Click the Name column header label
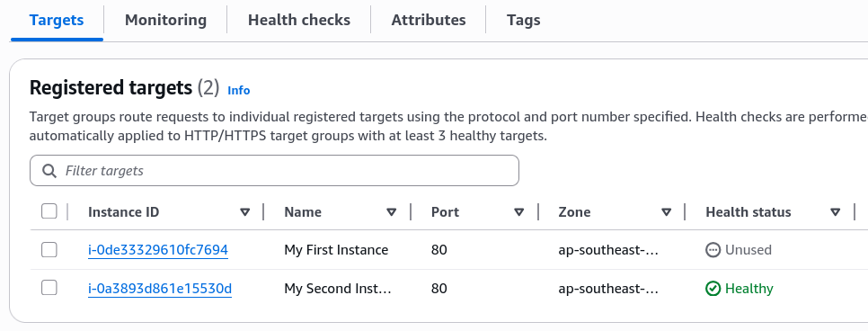This screenshot has width=868, height=331. point(303,211)
